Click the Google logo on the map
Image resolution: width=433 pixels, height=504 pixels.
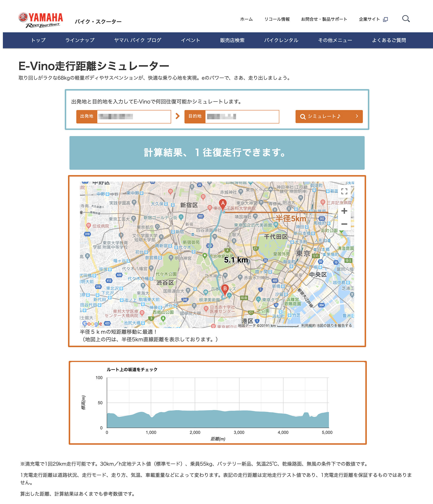(92, 324)
